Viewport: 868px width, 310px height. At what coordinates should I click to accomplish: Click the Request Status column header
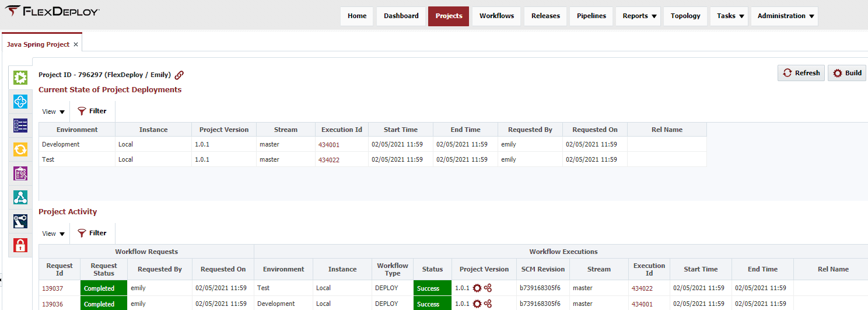pyautogui.click(x=104, y=269)
